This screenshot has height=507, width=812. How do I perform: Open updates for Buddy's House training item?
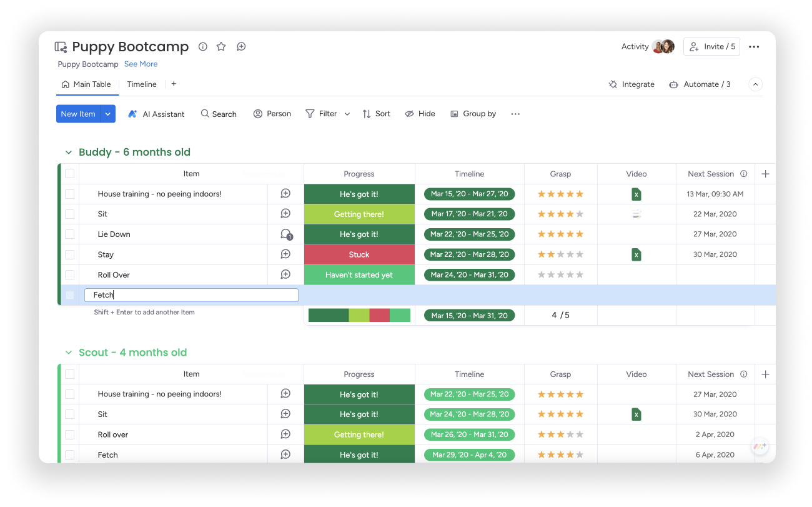click(x=285, y=194)
